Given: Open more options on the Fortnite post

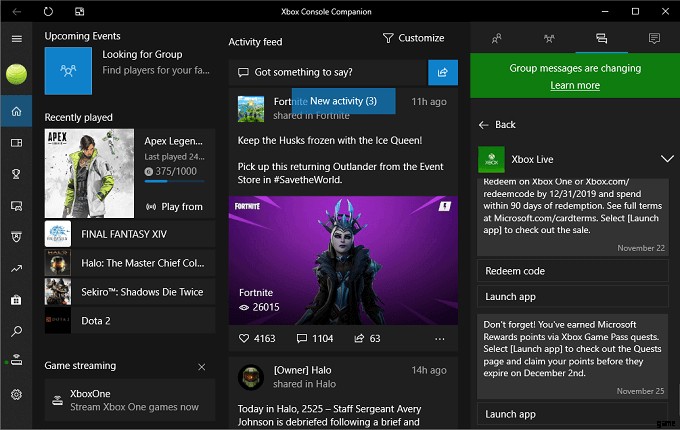Looking at the screenshot, I should [439, 339].
